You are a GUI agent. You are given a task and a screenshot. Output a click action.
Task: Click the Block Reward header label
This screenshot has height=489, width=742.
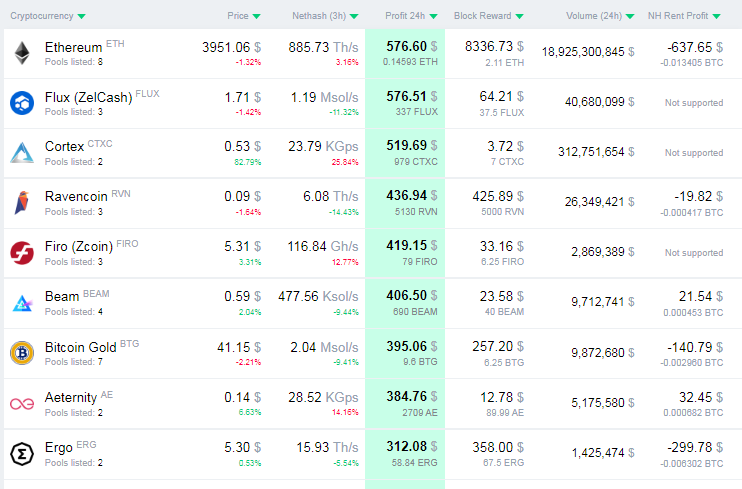click(483, 16)
